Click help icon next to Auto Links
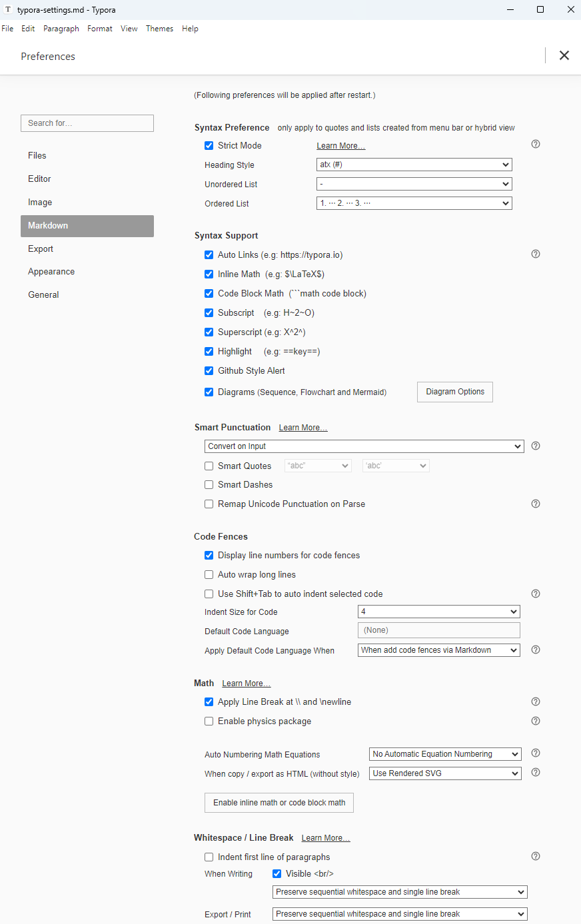The width and height of the screenshot is (581, 924). 536,254
